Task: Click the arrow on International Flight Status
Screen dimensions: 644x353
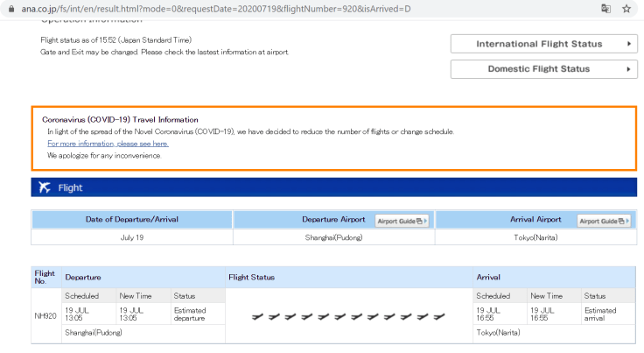Action: [628, 44]
